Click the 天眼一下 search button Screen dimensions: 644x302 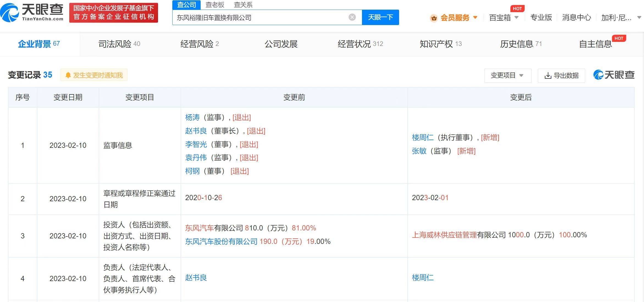380,17
